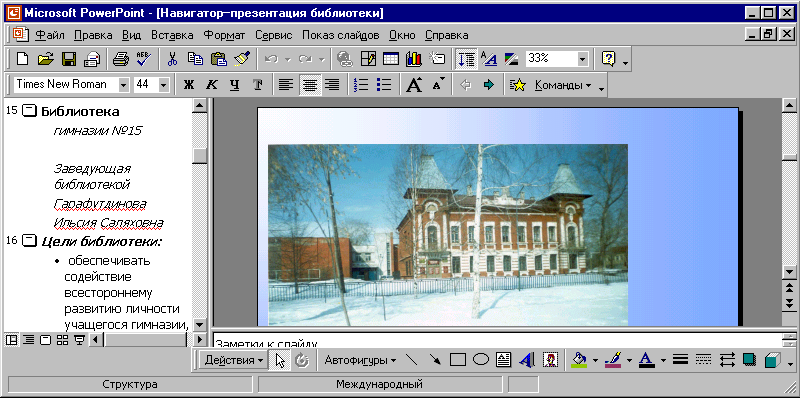Open the Показ слайдов menu
The width and height of the screenshot is (800, 398).
(341, 35)
